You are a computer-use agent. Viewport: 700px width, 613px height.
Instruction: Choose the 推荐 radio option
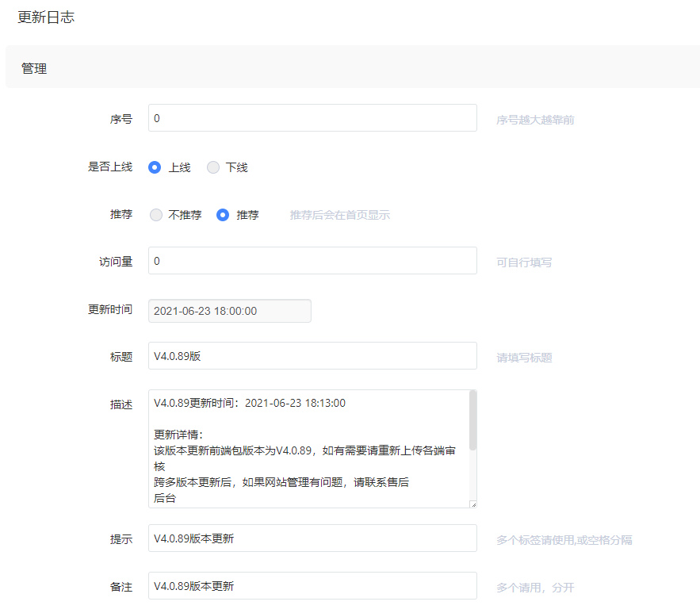223,215
